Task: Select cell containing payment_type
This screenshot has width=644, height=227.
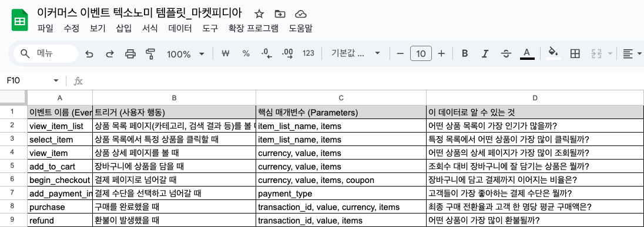Action: [341, 194]
